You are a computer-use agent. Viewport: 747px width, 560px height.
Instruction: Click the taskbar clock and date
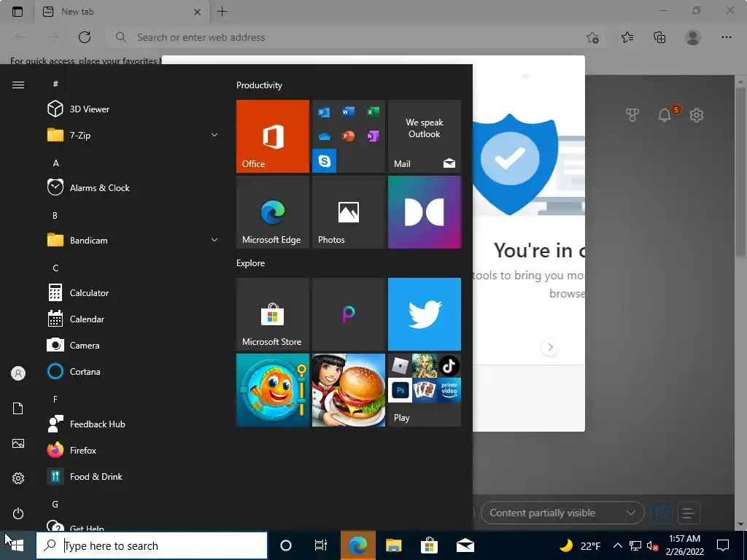(684, 545)
